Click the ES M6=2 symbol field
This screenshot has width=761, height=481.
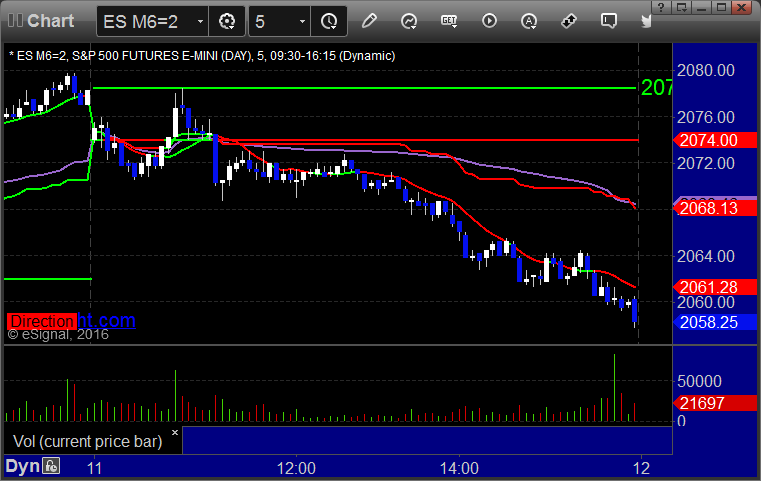152,21
